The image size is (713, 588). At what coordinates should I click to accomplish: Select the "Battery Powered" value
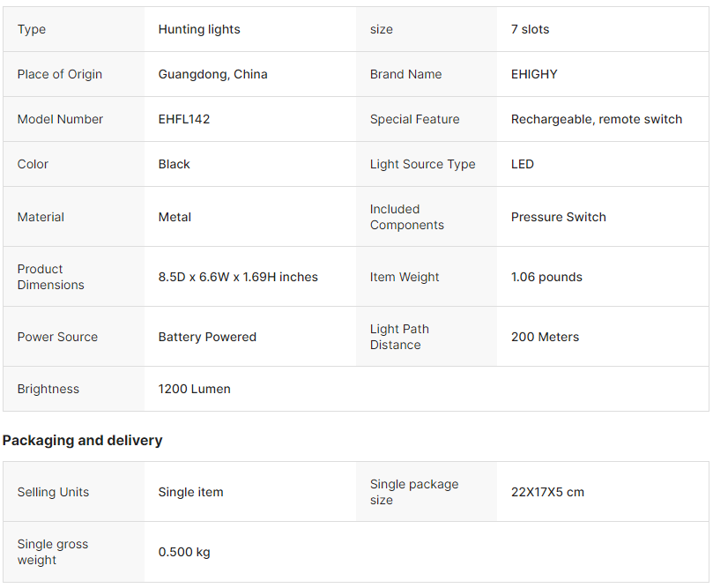click(207, 337)
